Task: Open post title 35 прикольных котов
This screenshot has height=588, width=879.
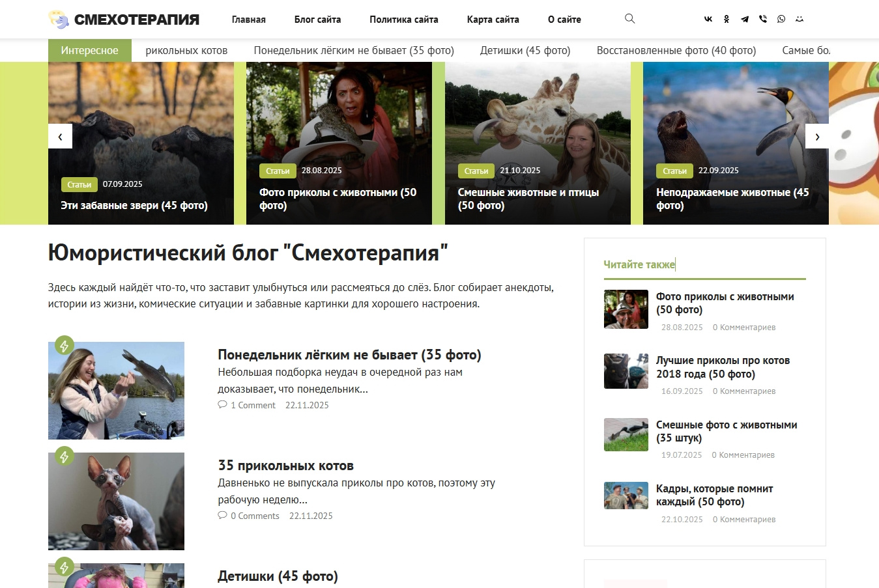Action: [x=285, y=466]
